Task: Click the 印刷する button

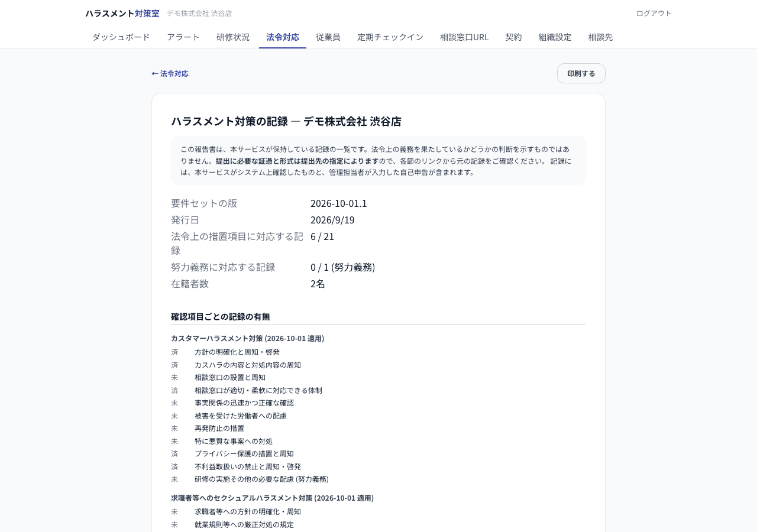Action: pyautogui.click(x=581, y=73)
